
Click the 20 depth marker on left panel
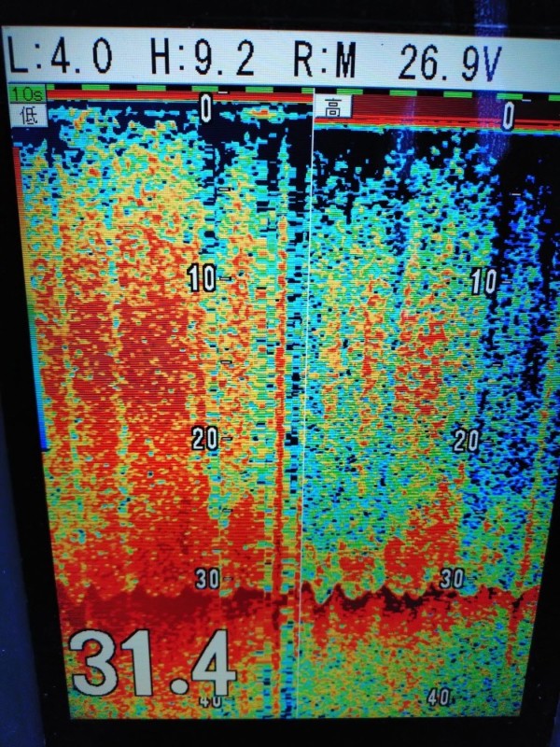point(204,438)
